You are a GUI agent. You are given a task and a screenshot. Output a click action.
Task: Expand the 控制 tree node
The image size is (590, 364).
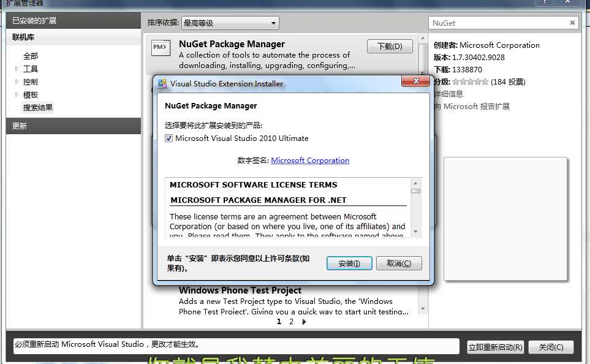coord(17,82)
